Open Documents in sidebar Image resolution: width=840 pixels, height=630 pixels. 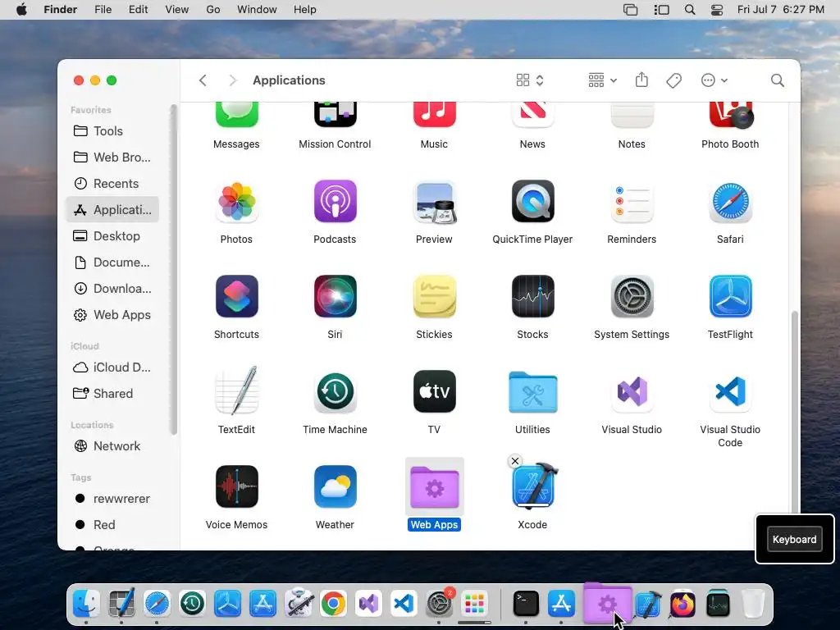pyautogui.click(x=112, y=262)
